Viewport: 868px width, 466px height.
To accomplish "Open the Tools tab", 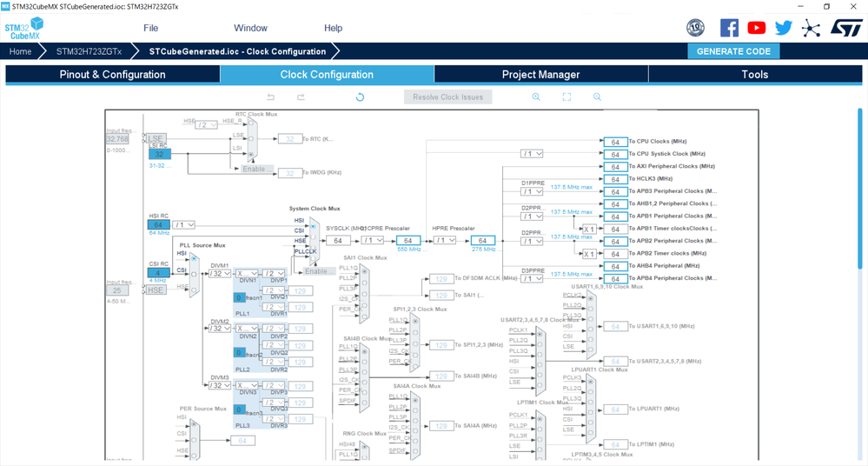I will pyautogui.click(x=755, y=74).
